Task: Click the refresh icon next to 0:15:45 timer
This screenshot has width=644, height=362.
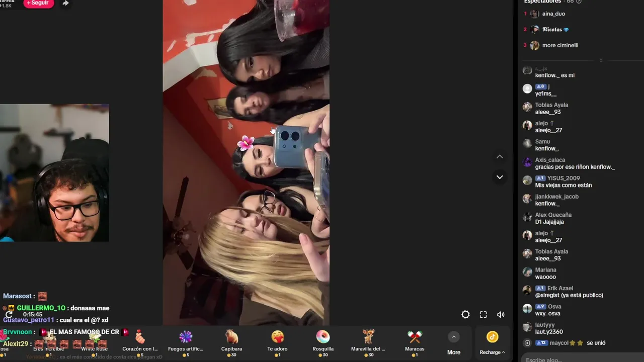Action: 9,315
